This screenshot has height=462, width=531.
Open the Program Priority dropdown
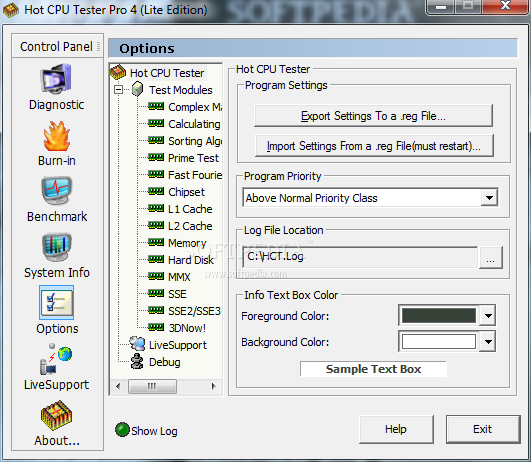(x=489, y=198)
